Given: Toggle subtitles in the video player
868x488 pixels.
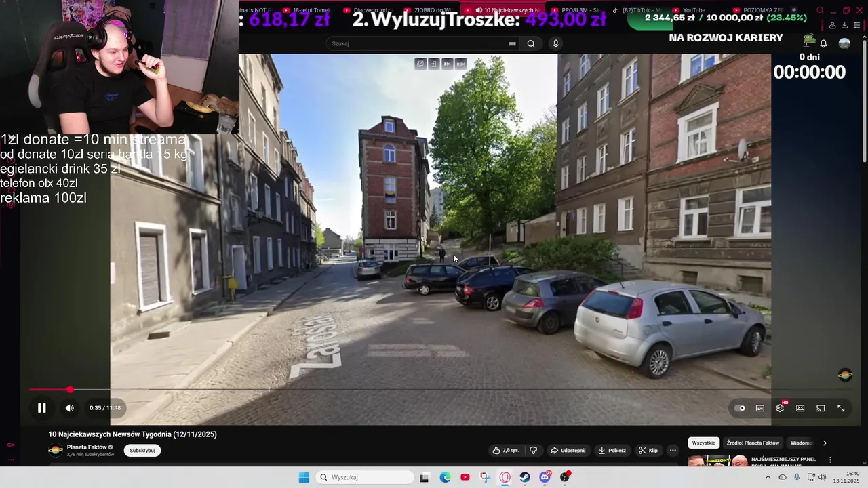Looking at the screenshot, I should (760, 408).
